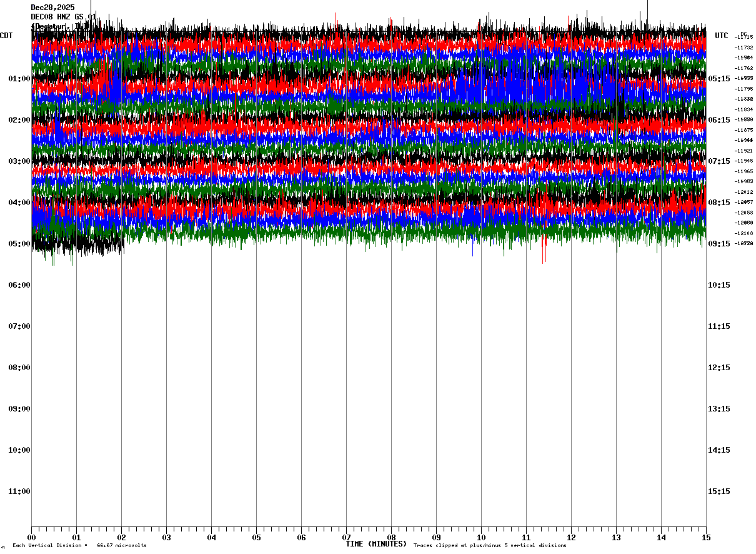Click the station label "DEC08 HNZ GS 01"
This screenshot has width=756, height=554.
pyautogui.click(x=64, y=17)
